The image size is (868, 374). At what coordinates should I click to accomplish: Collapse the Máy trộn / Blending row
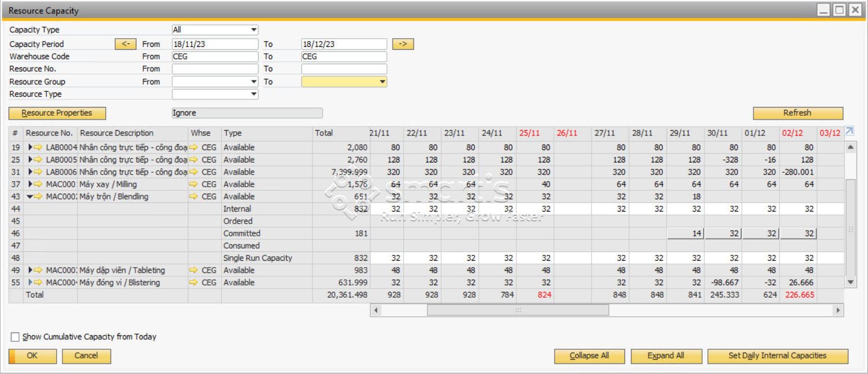point(30,197)
